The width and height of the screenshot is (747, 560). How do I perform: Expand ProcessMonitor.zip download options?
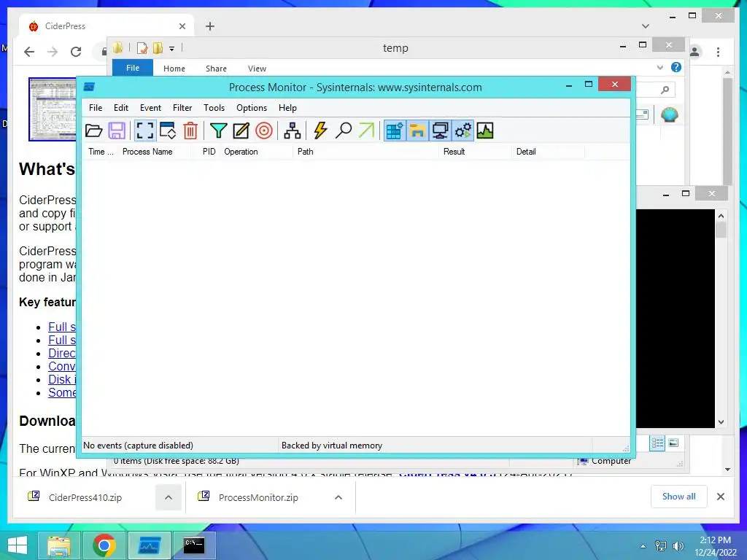pyautogui.click(x=338, y=497)
